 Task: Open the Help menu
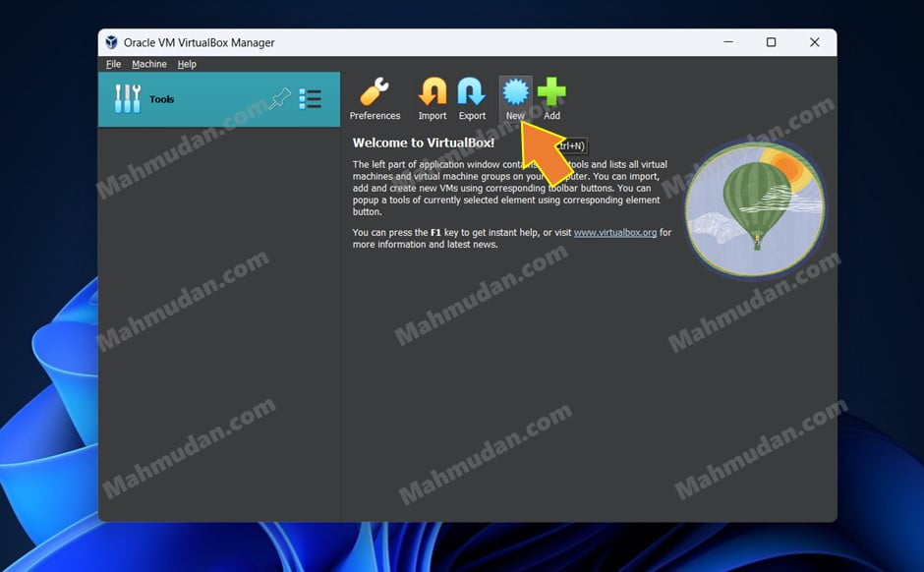tap(187, 64)
